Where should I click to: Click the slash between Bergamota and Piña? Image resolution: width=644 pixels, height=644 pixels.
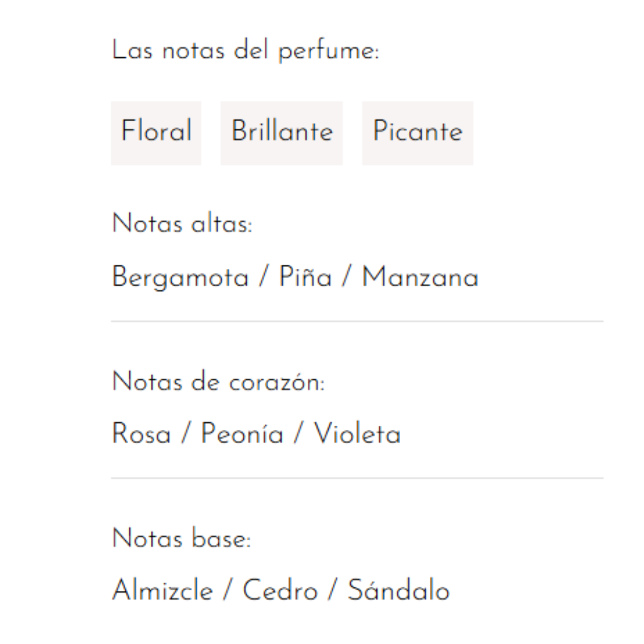click(x=264, y=278)
